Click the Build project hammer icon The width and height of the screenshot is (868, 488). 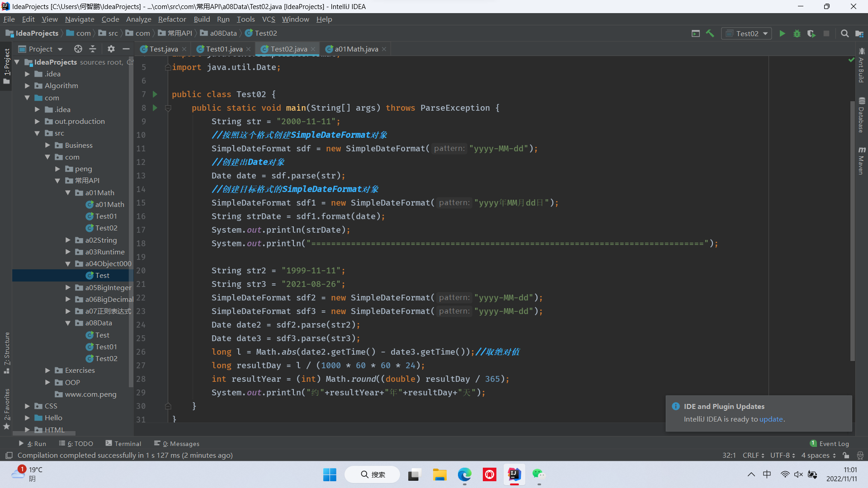[x=710, y=33]
